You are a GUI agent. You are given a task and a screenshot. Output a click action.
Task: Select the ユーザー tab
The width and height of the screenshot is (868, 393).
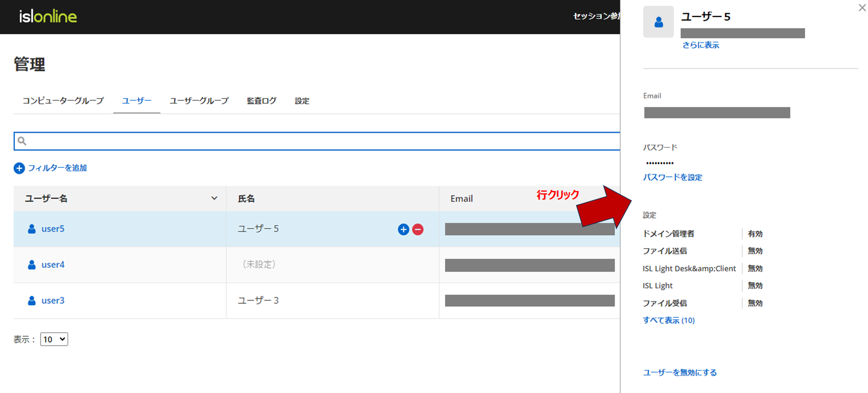click(137, 101)
